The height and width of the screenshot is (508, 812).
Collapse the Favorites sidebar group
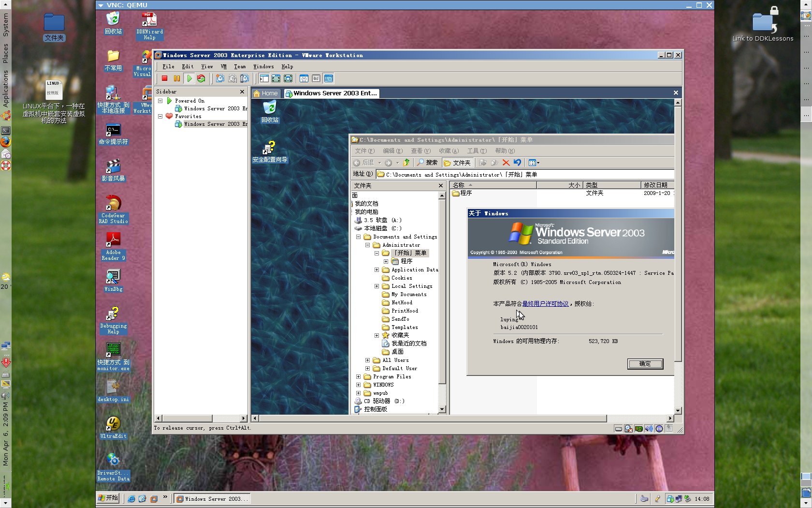pyautogui.click(x=160, y=116)
